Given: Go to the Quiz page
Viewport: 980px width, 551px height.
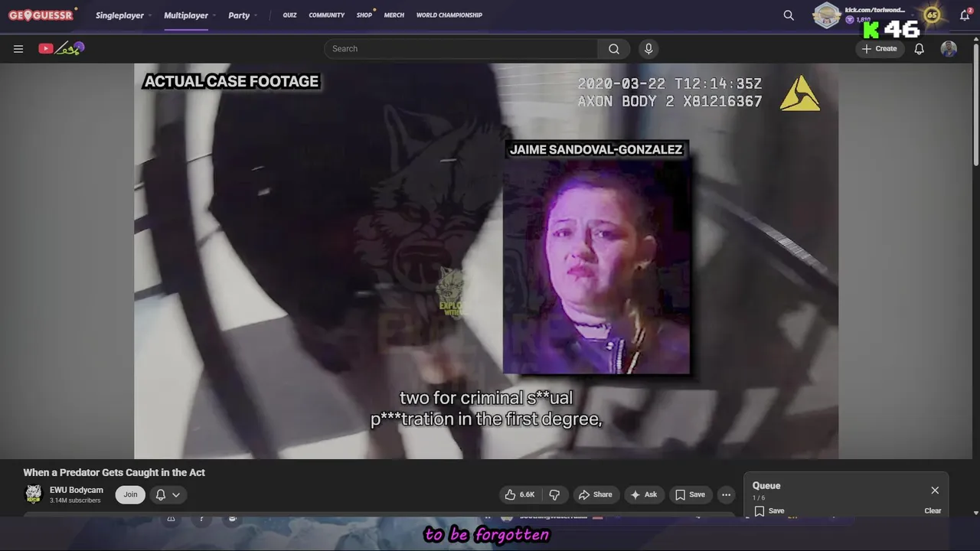Looking at the screenshot, I should click(289, 15).
